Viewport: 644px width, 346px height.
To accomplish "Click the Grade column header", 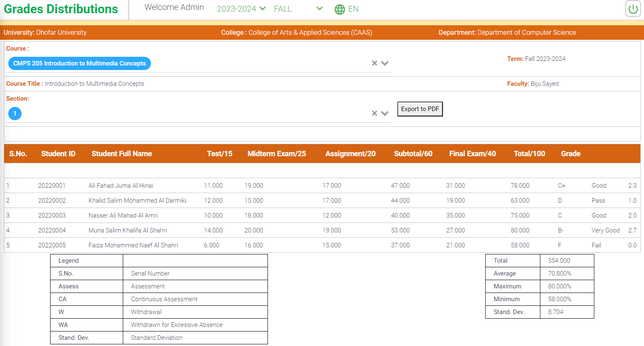I will (x=570, y=154).
